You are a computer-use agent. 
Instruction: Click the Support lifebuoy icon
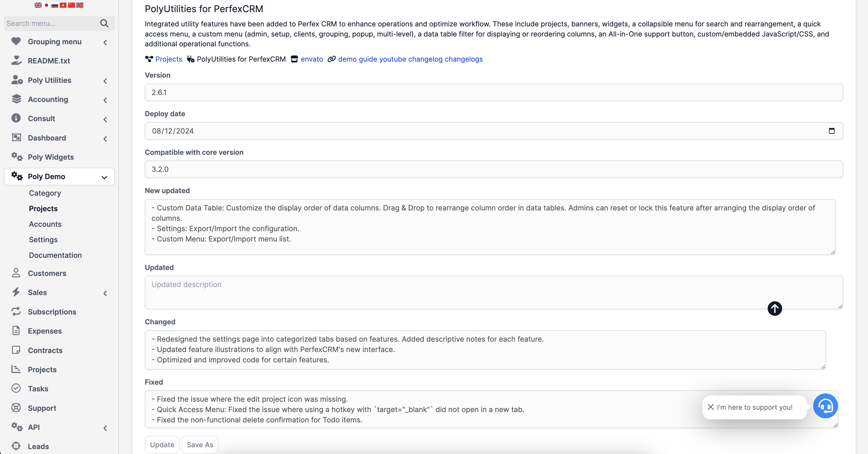[16, 407]
